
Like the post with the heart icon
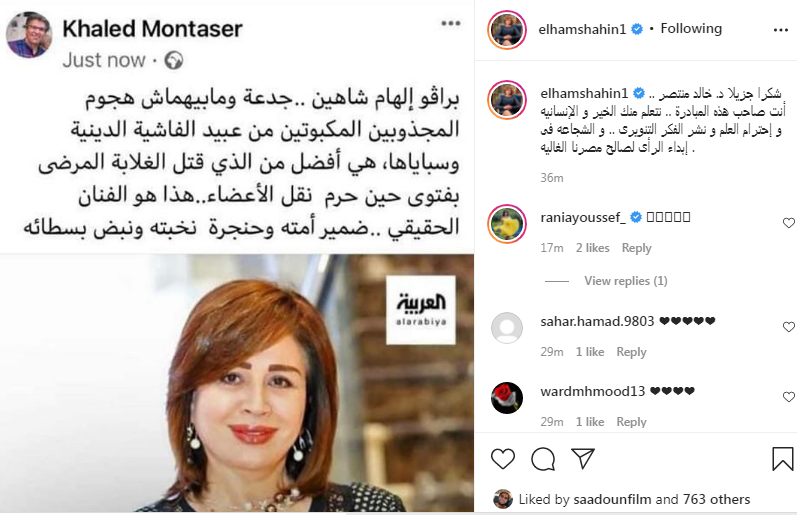point(503,459)
